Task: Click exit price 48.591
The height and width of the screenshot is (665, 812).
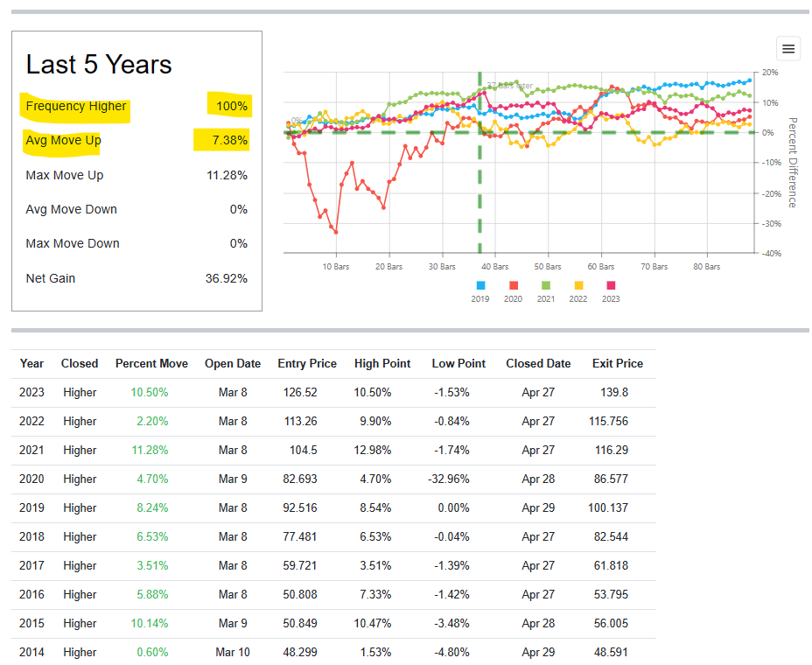Action: [611, 653]
